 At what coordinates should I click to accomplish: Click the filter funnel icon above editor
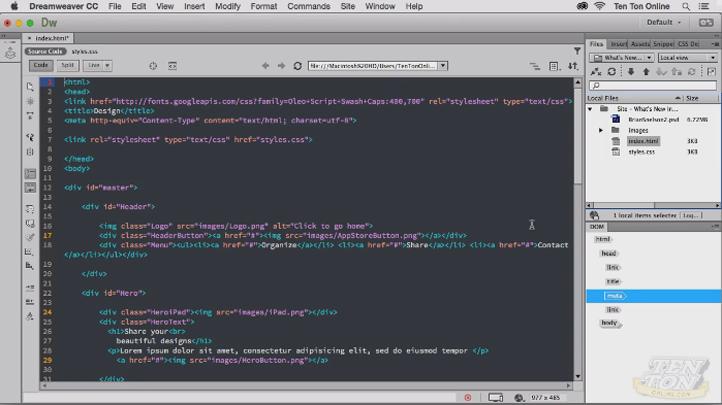(x=577, y=51)
